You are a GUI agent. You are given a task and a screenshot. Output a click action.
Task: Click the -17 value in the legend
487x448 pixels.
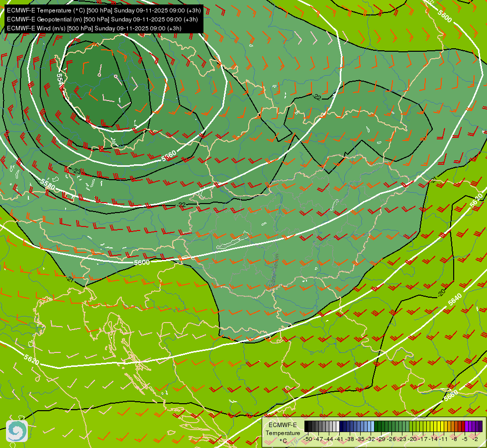pyautogui.click(x=423, y=439)
